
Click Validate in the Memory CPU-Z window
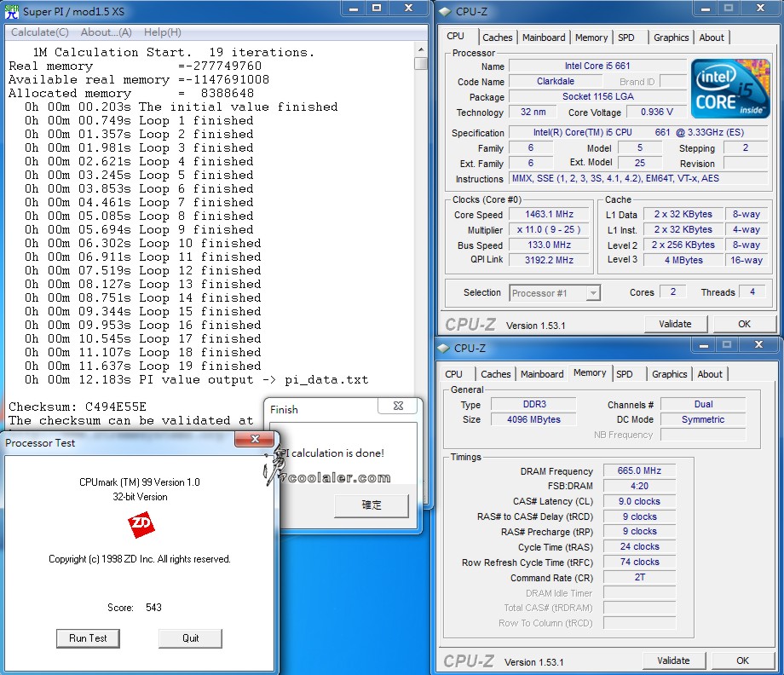tap(673, 661)
